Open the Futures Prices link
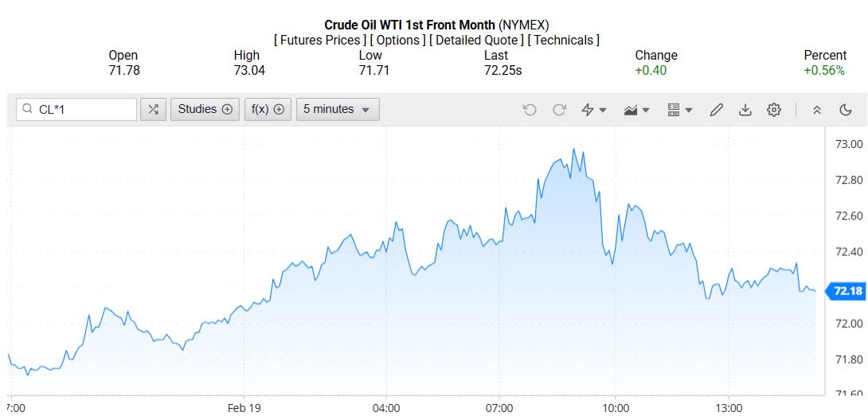Screen dimensions: 868x416 320,40
